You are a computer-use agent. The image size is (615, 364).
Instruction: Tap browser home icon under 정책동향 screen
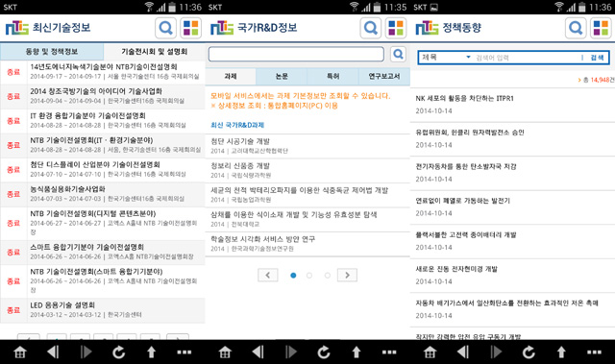[x=430, y=352]
